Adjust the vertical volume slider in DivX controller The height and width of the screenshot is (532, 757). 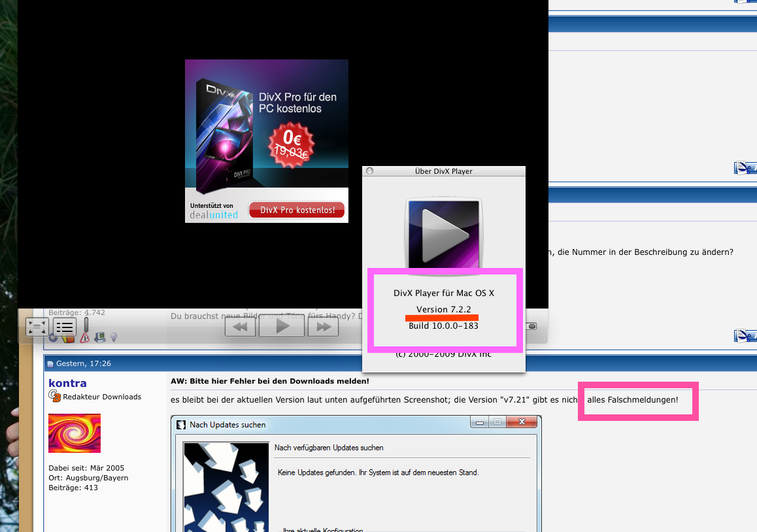pyautogui.click(x=86, y=324)
